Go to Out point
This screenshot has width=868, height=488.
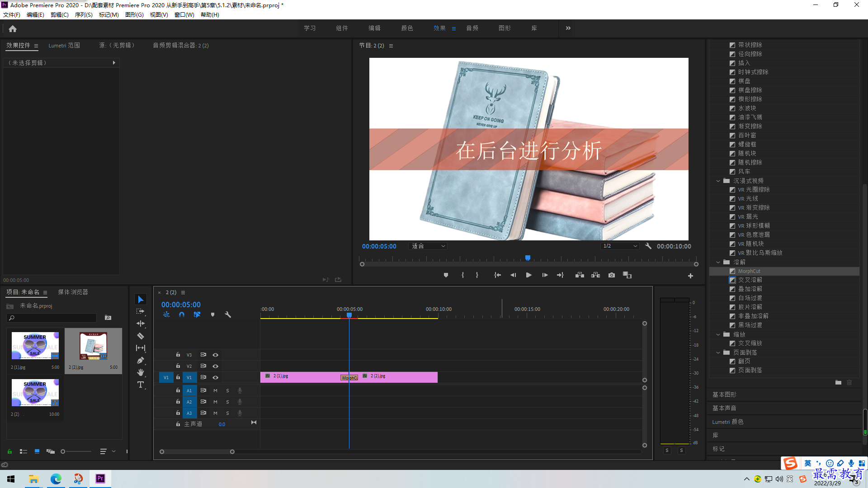560,275
